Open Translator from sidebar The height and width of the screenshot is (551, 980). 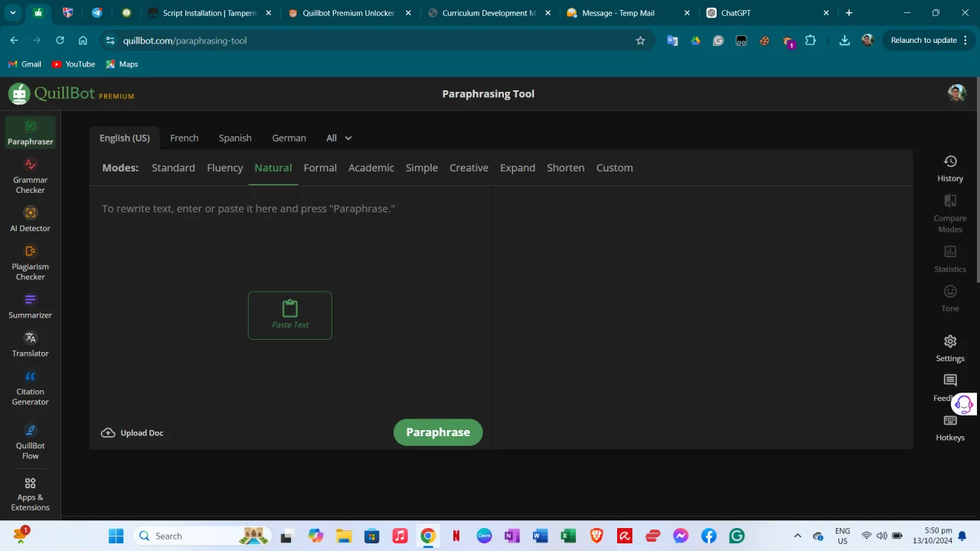(x=31, y=344)
